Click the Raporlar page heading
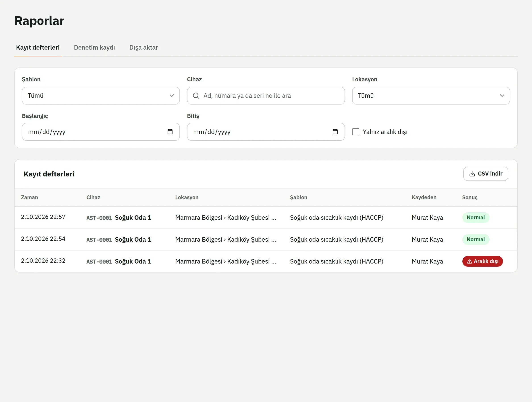Viewport: 532px width, 402px height. pos(39,21)
